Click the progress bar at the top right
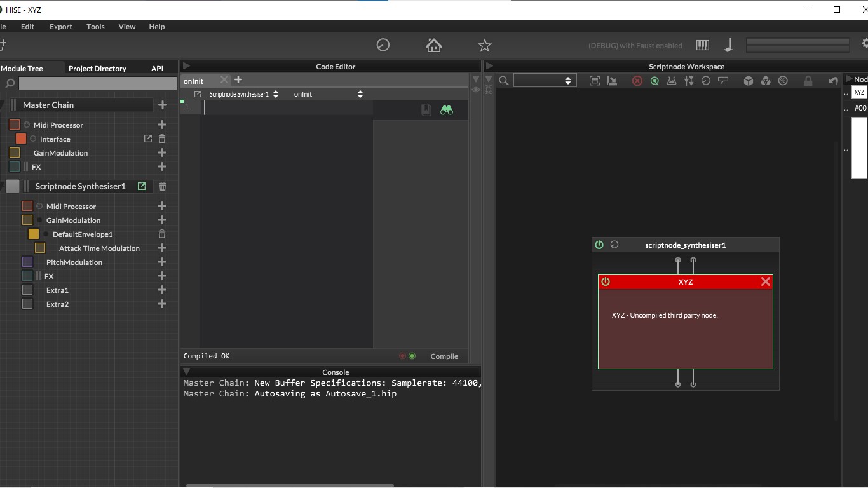This screenshot has height=488, width=868. click(x=797, y=44)
